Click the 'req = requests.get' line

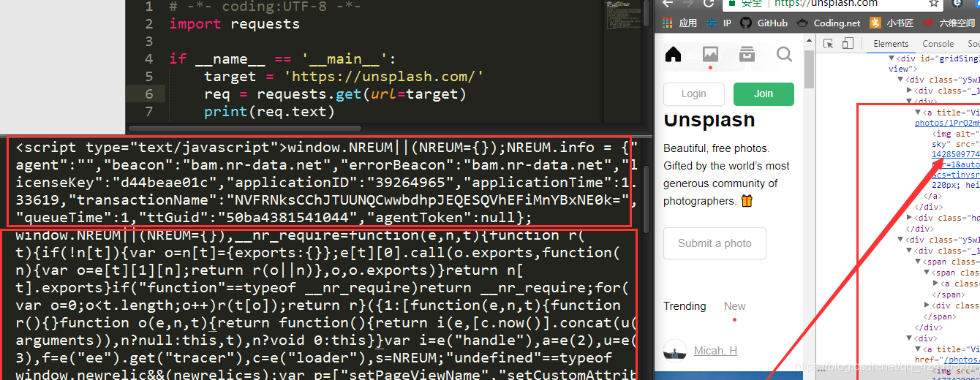(335, 94)
